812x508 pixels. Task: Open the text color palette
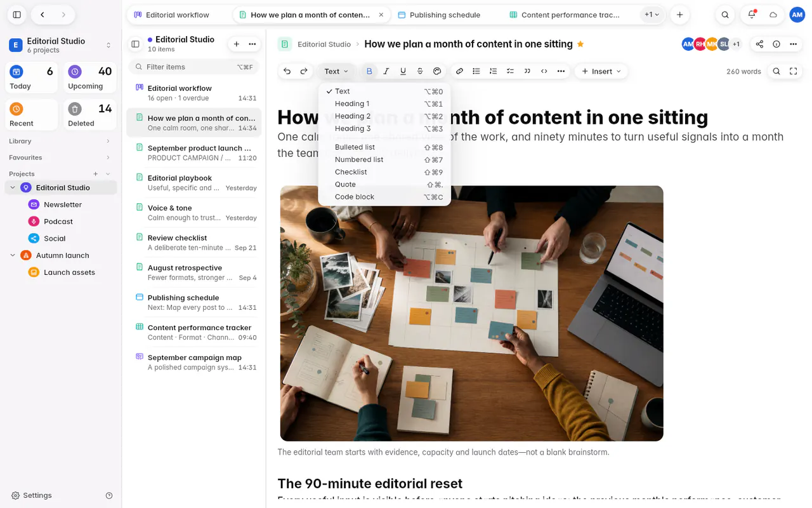point(437,71)
